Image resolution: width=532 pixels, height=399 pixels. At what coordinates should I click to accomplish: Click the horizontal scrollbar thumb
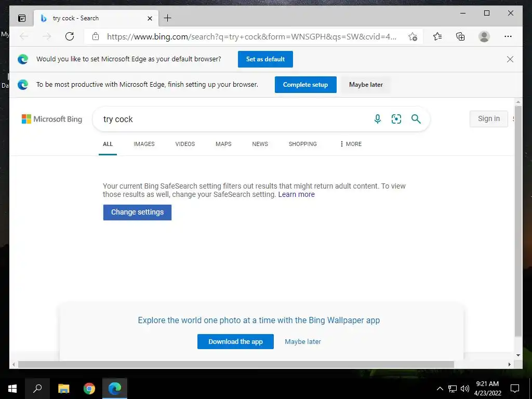point(236,364)
